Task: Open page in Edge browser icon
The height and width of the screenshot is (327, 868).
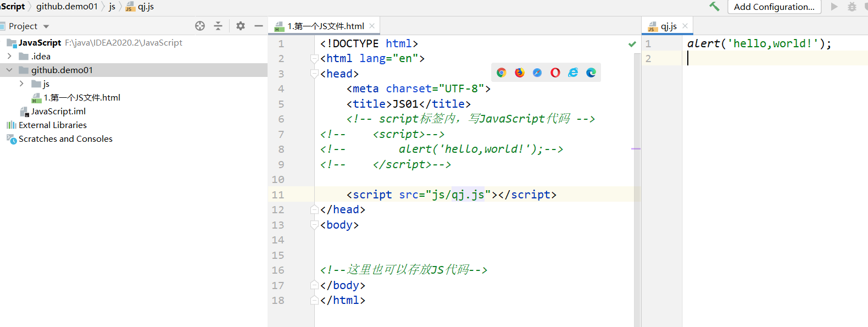Action: (x=591, y=73)
